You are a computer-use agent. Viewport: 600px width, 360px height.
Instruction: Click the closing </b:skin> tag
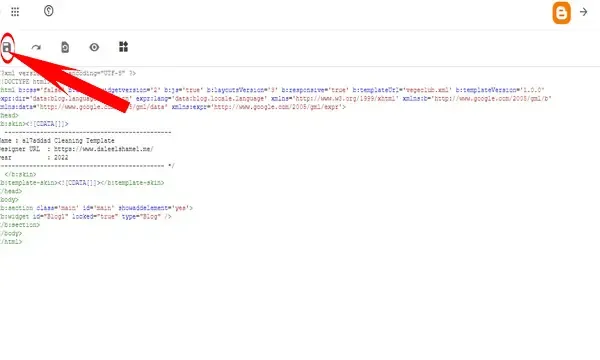pos(20,174)
